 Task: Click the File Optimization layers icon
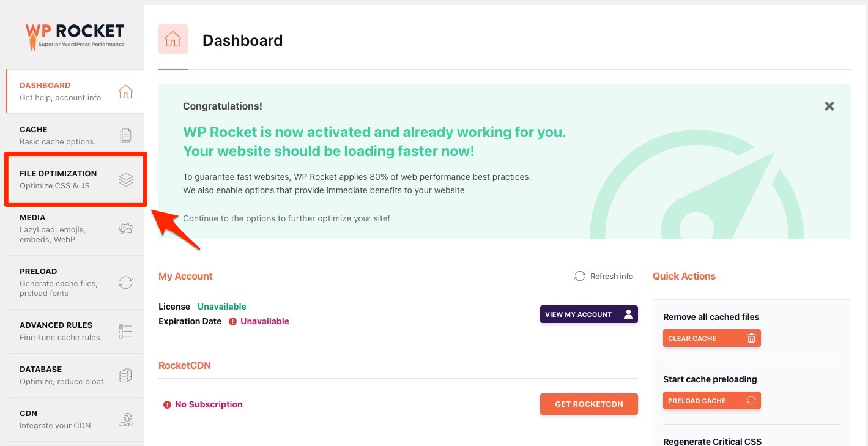pos(125,179)
